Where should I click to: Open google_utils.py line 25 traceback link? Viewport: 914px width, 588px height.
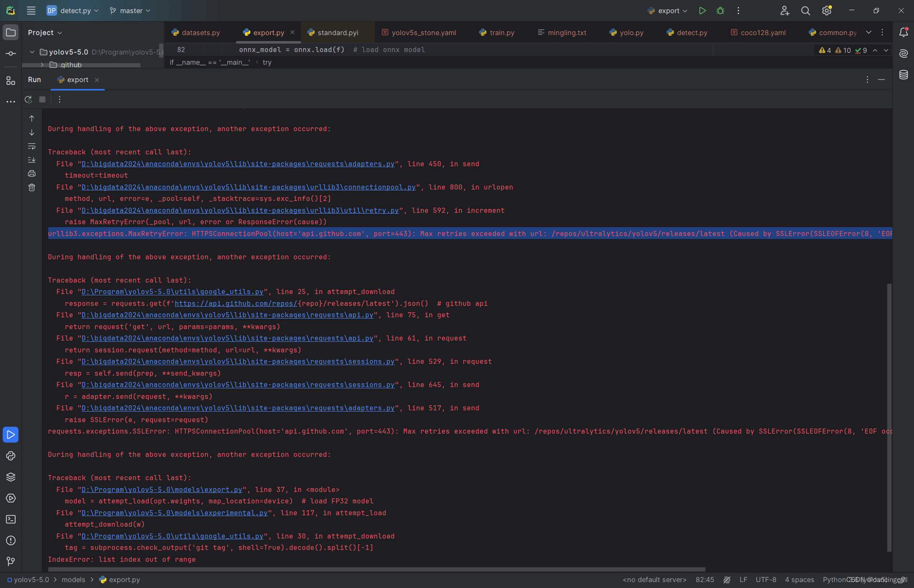click(x=172, y=292)
